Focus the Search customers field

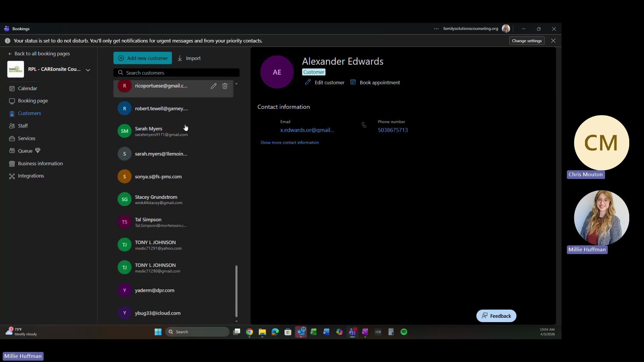coord(176,73)
